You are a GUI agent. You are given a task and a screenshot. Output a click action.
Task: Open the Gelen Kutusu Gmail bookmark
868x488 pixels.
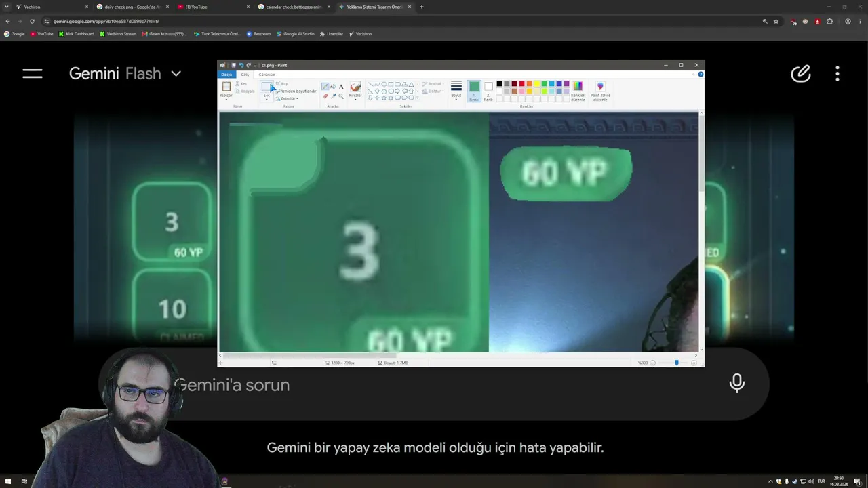click(164, 34)
